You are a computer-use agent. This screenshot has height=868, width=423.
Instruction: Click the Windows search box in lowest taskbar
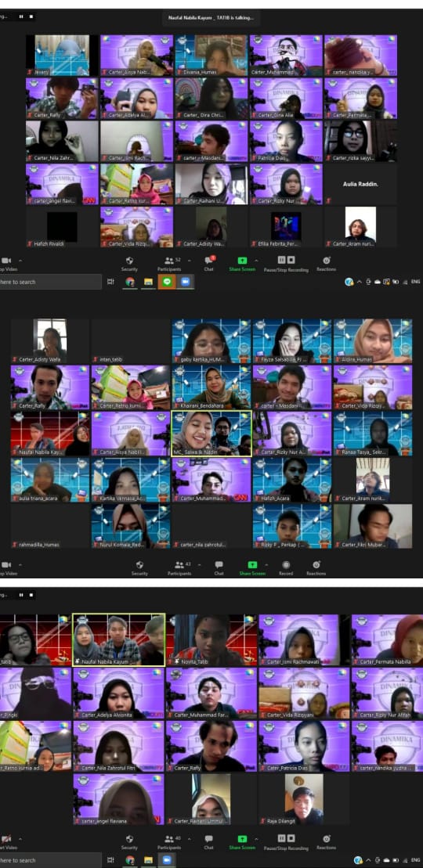coord(50,859)
